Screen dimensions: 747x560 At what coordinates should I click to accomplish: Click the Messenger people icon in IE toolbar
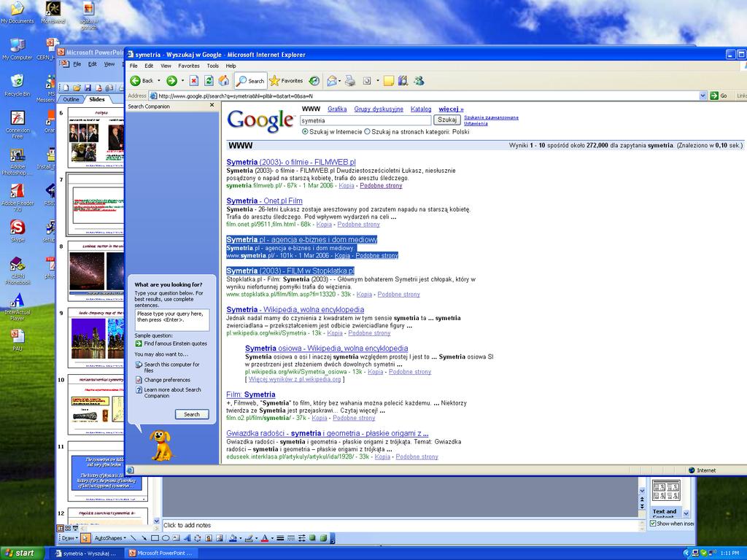click(418, 81)
